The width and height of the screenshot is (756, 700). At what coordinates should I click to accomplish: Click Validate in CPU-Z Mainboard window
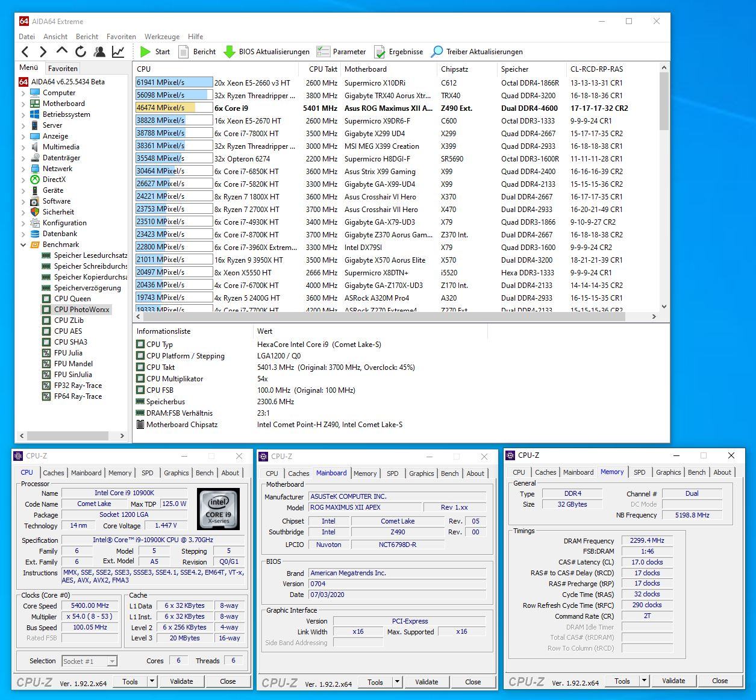426,682
